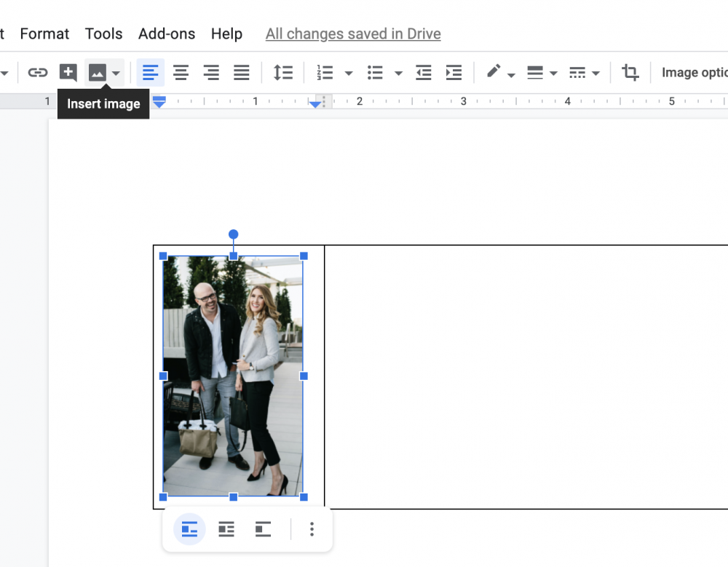Image resolution: width=728 pixels, height=567 pixels.
Task: Open Insert image from the toolbar
Action: tap(98, 72)
